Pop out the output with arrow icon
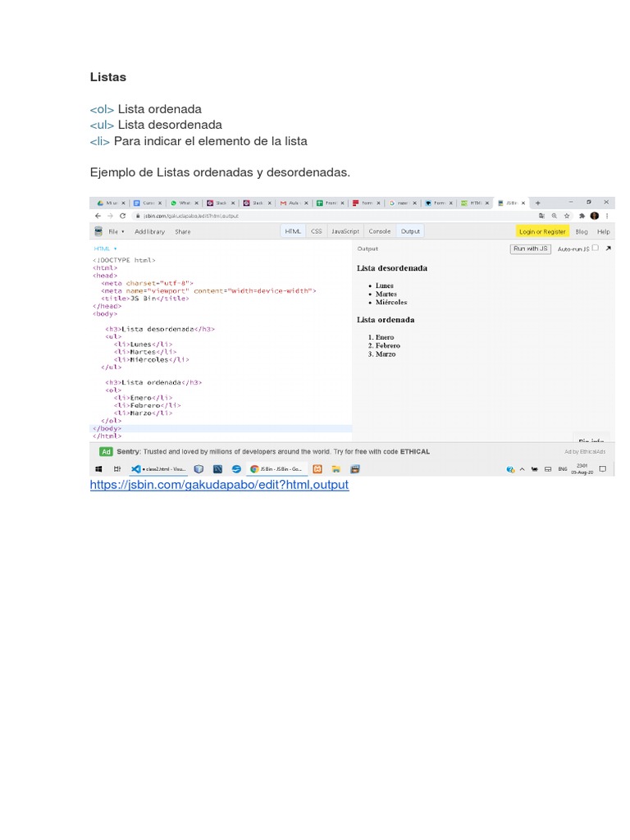 [609, 249]
